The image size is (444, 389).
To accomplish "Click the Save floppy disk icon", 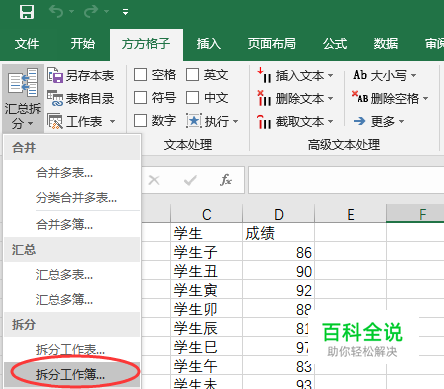I will (x=27, y=12).
